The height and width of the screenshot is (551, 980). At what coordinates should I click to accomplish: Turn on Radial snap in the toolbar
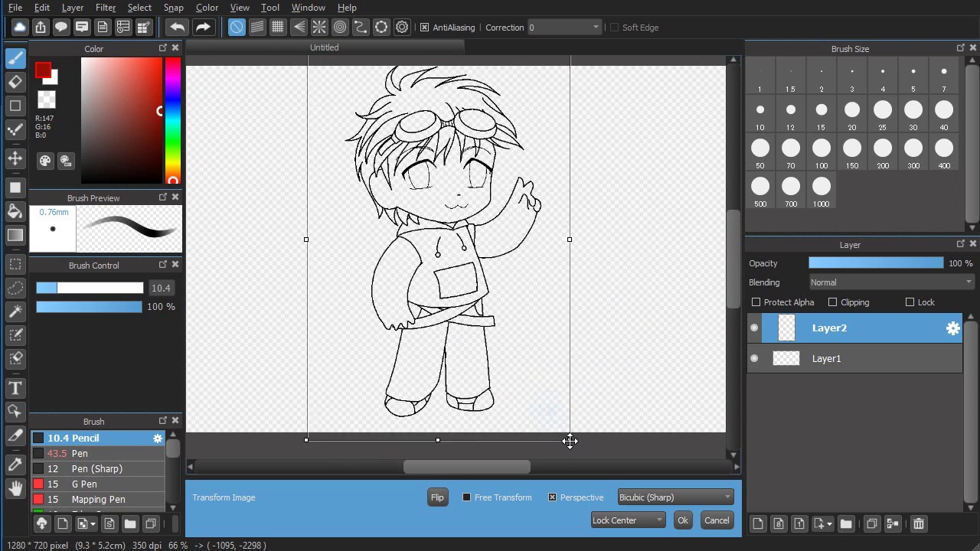tap(319, 27)
